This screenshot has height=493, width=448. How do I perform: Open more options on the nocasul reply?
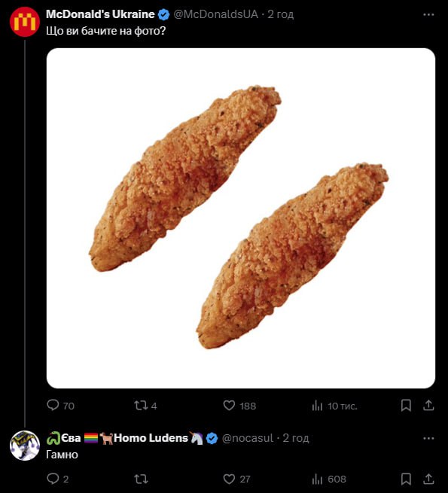(x=428, y=438)
